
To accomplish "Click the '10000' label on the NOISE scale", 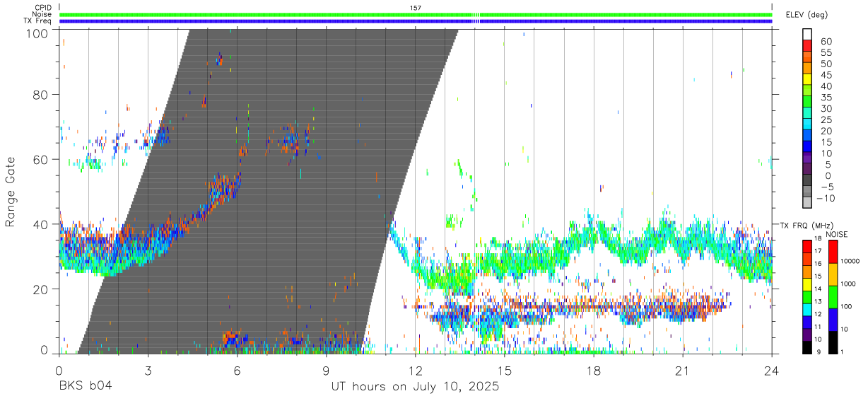I will 850,261.
